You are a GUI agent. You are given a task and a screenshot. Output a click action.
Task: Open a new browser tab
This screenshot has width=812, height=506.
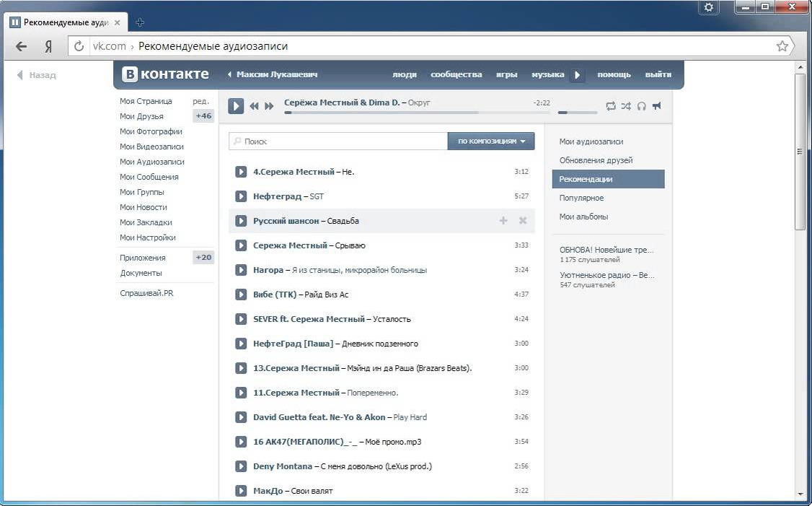140,22
